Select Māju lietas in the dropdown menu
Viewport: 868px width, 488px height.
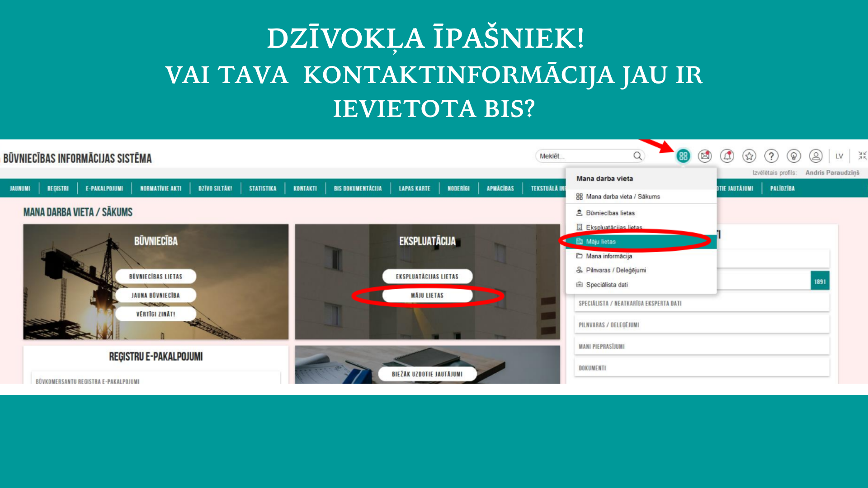point(601,242)
